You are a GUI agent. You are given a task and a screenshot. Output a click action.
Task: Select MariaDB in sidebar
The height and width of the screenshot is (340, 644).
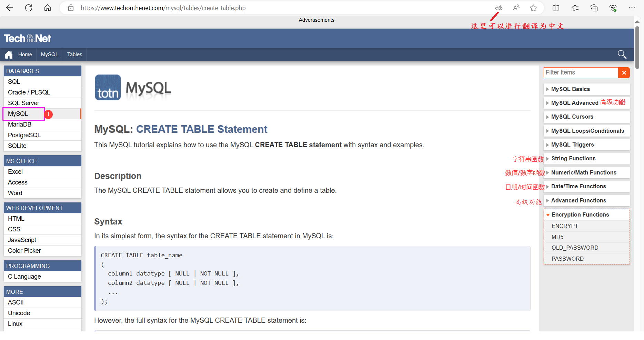coord(42,124)
